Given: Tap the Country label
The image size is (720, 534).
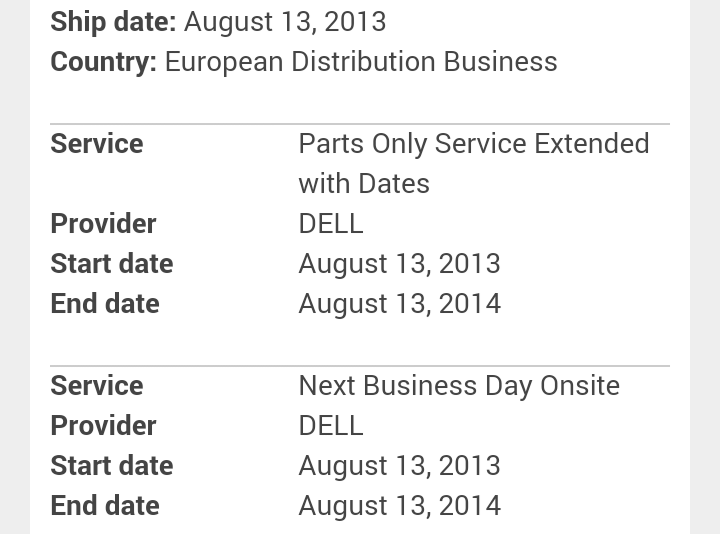Looking at the screenshot, I should coord(104,62).
